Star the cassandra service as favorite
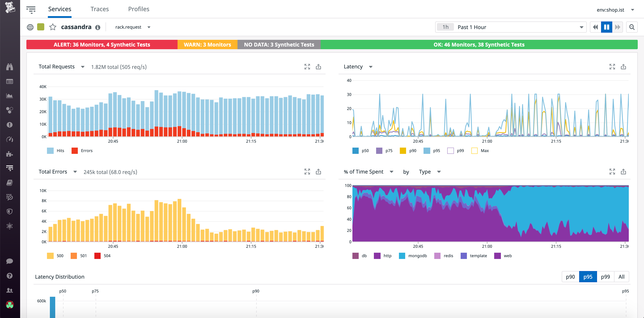 [53, 27]
